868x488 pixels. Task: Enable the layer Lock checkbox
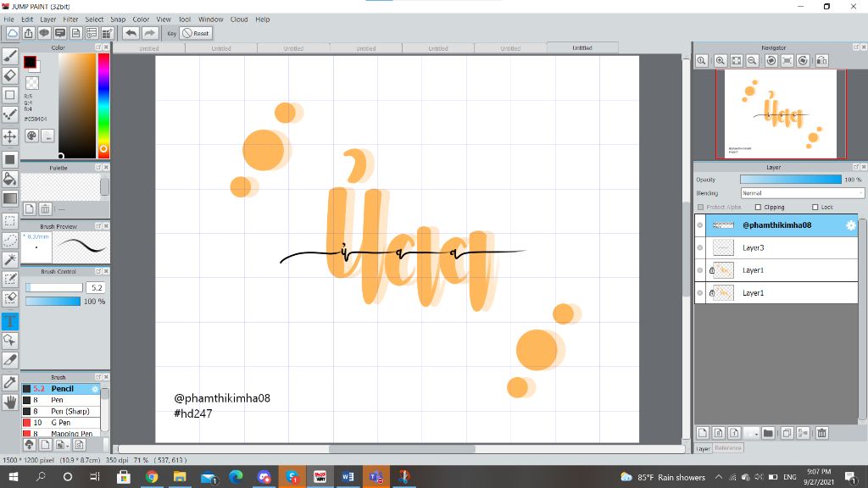click(815, 207)
